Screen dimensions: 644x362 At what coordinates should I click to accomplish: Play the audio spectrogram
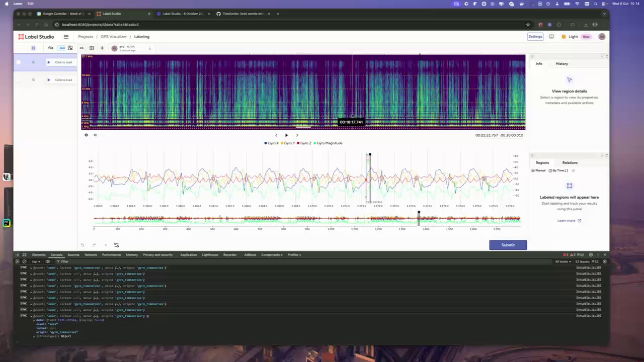(286, 135)
